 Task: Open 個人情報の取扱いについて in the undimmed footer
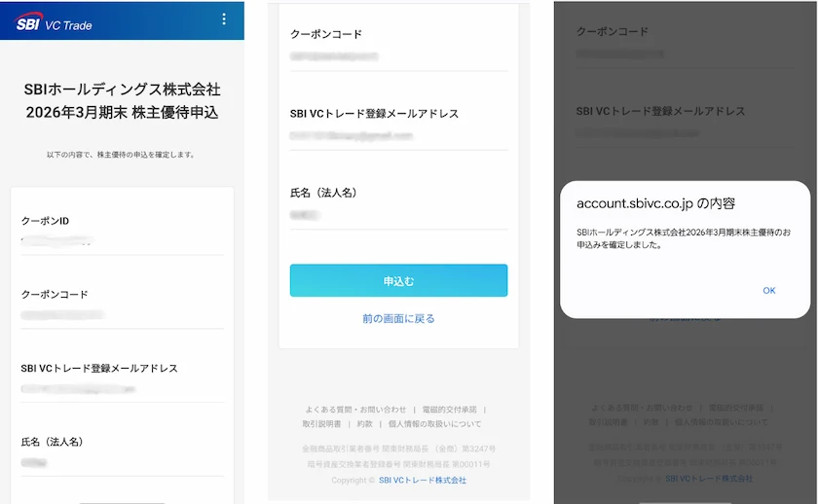coord(434,424)
